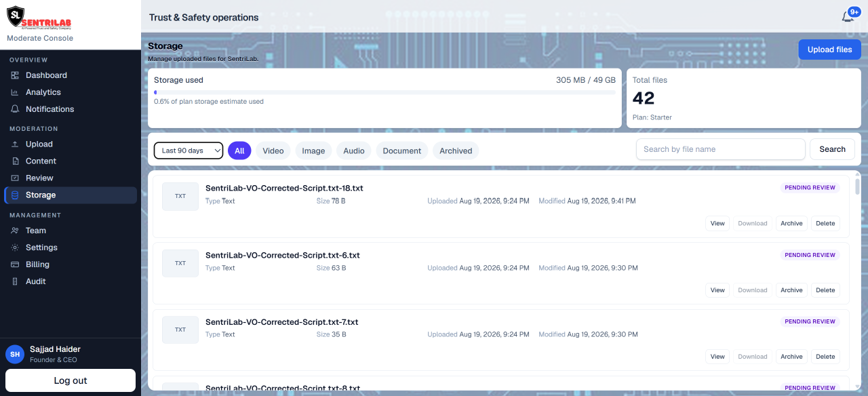Viewport: 868px width, 396px height.
Task: Click the Log out button
Action: tap(71, 380)
